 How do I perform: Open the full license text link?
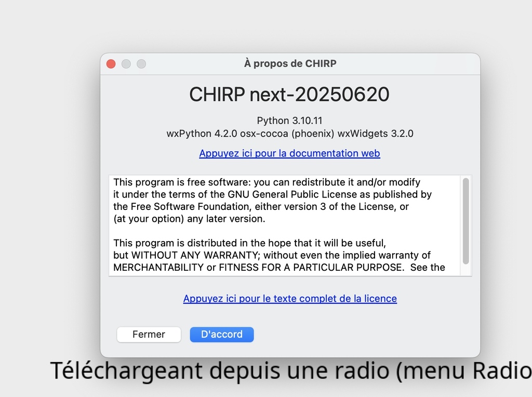(290, 299)
